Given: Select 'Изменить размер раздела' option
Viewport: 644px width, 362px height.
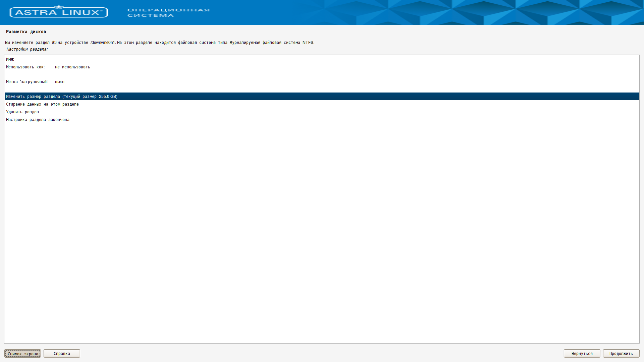Looking at the screenshot, I should [x=322, y=97].
